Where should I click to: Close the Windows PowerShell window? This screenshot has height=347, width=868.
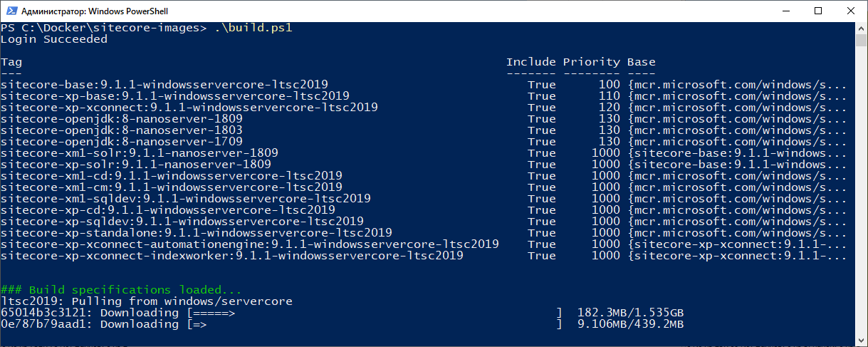[x=851, y=11]
